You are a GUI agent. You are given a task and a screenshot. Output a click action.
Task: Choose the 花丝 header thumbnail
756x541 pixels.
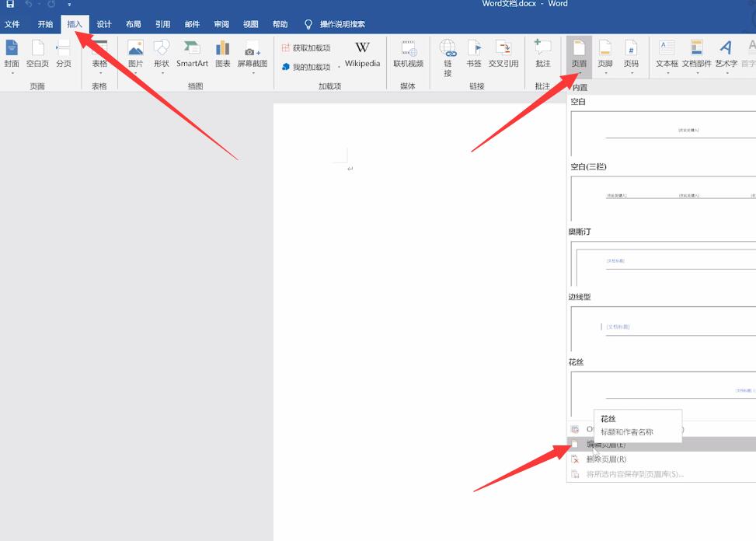pyautogui.click(x=663, y=393)
